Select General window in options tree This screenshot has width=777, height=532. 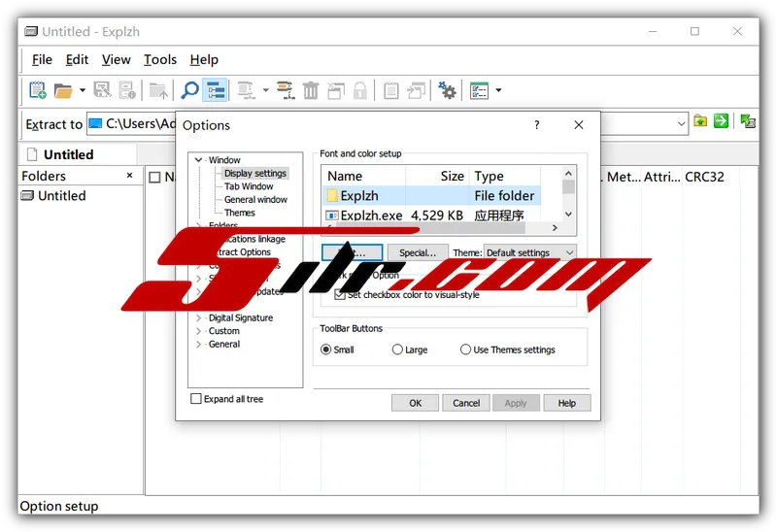pos(255,200)
